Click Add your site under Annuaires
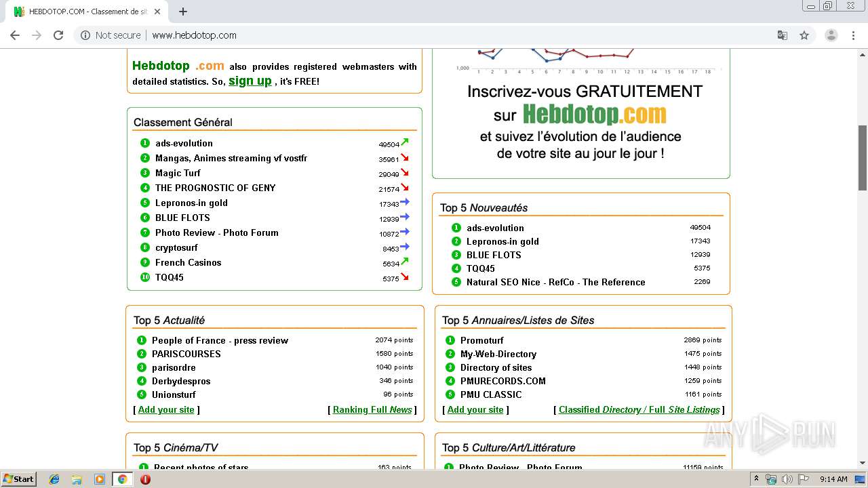This screenshot has height=488, width=868. pyautogui.click(x=475, y=409)
